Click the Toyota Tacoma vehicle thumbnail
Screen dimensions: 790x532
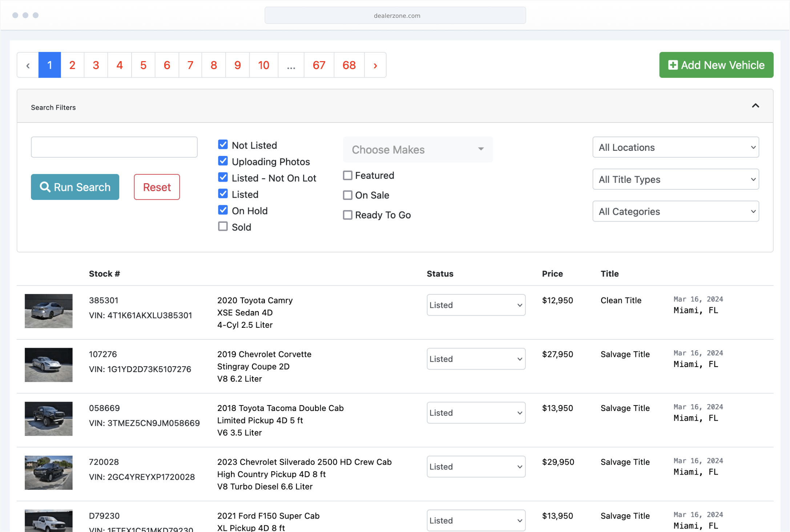[48, 419]
